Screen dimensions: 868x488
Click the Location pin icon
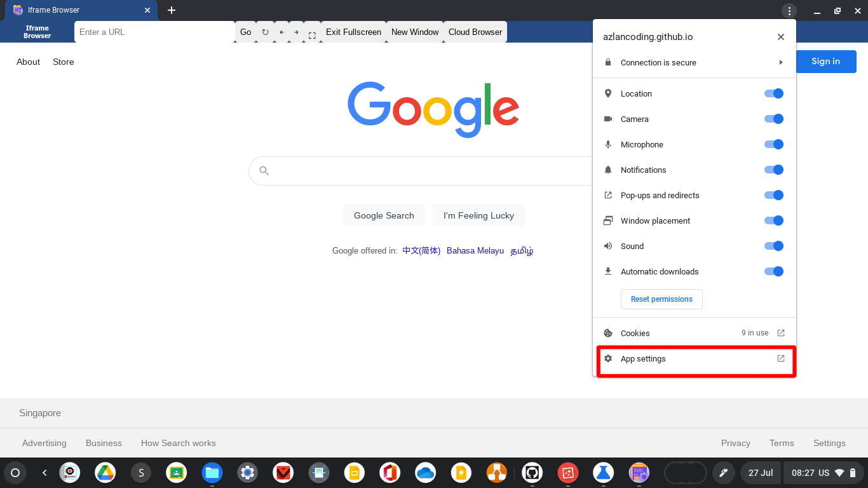(608, 93)
